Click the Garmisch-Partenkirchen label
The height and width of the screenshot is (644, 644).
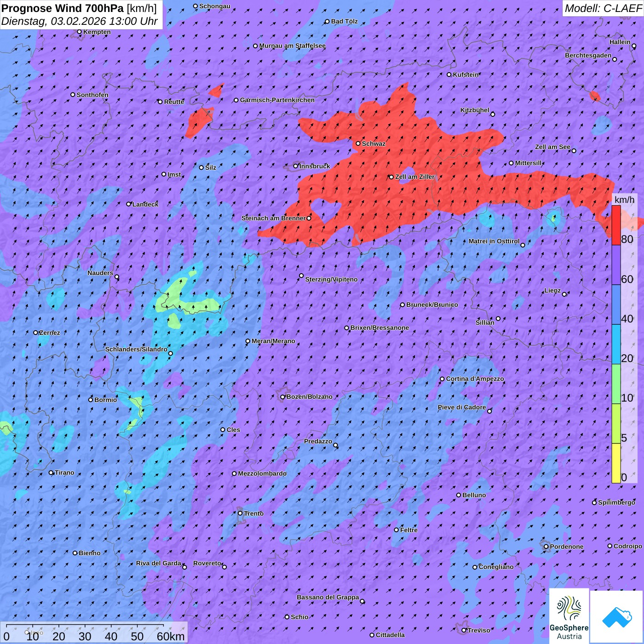(277, 100)
